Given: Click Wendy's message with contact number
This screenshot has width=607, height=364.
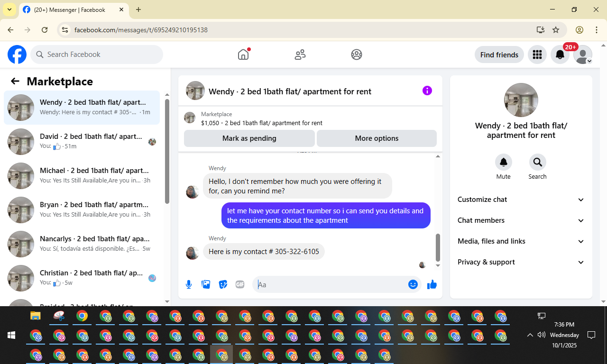Looking at the screenshot, I should tap(264, 251).
